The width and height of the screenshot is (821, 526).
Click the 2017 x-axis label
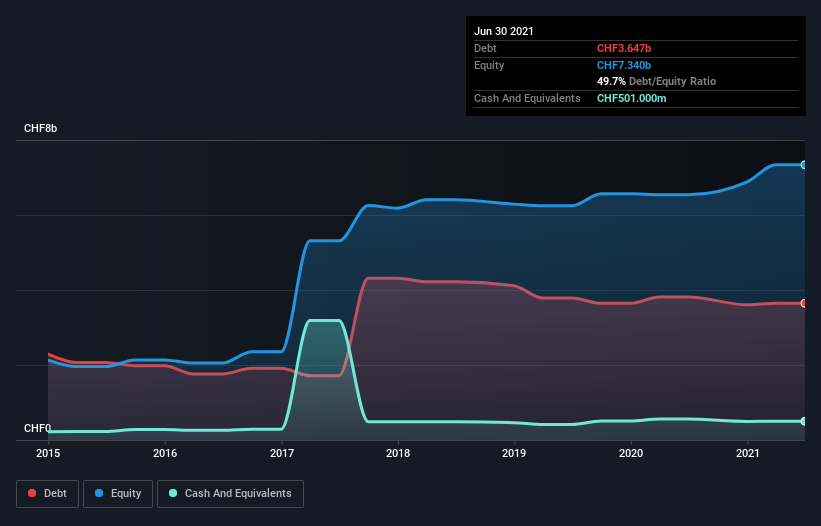(x=282, y=453)
